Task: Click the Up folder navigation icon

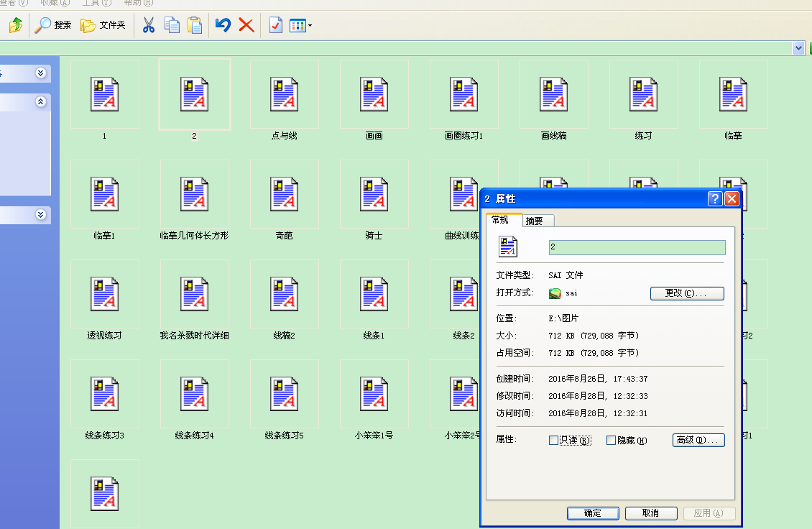Action: tap(14, 25)
